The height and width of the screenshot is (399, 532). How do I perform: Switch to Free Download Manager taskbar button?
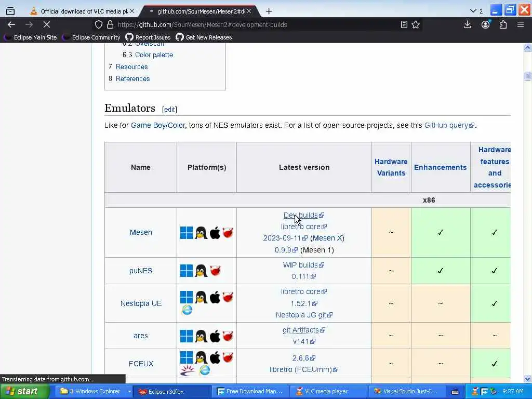(x=251, y=392)
